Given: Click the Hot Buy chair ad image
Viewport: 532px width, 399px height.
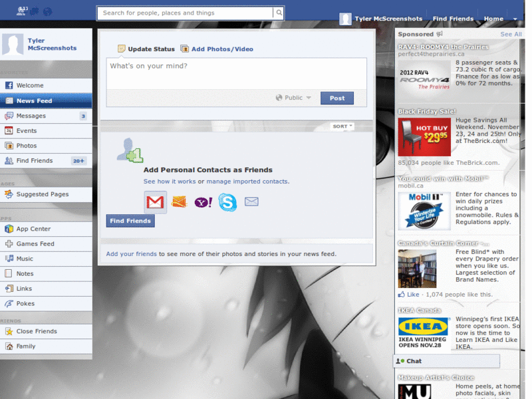Looking at the screenshot, I should (424, 137).
